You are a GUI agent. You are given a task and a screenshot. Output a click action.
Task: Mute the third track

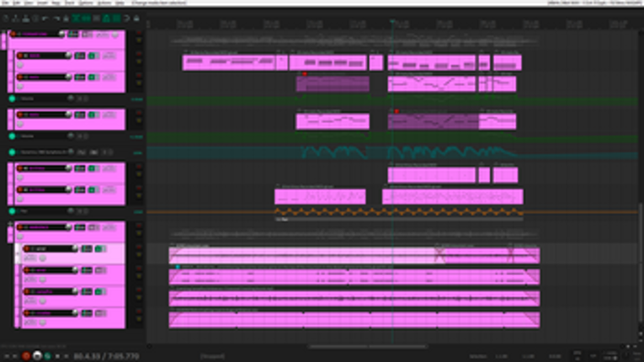[139, 76]
